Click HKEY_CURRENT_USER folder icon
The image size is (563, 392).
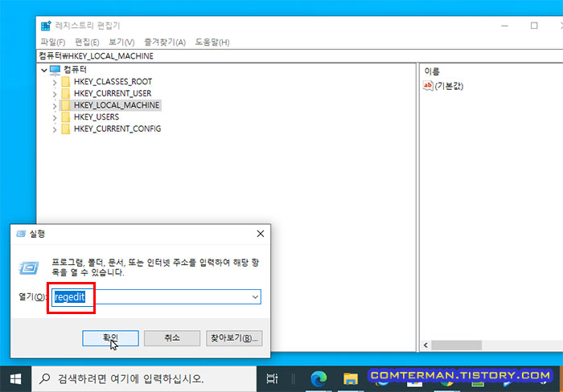click(x=65, y=94)
